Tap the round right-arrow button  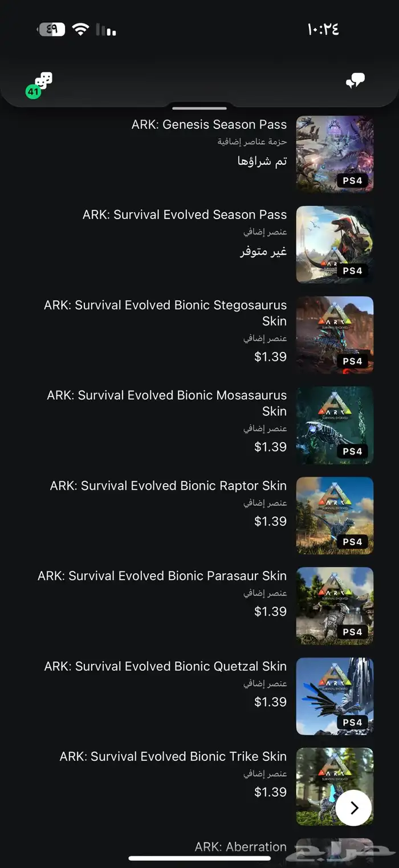pos(353,808)
